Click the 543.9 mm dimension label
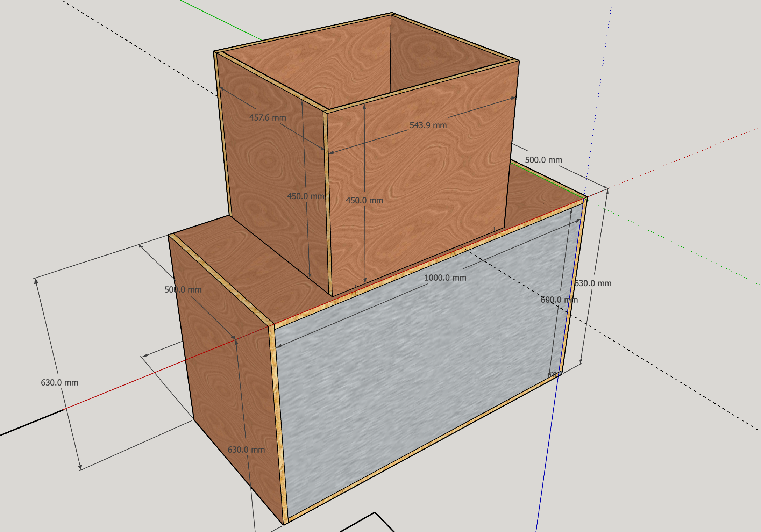761x532 pixels. point(428,125)
